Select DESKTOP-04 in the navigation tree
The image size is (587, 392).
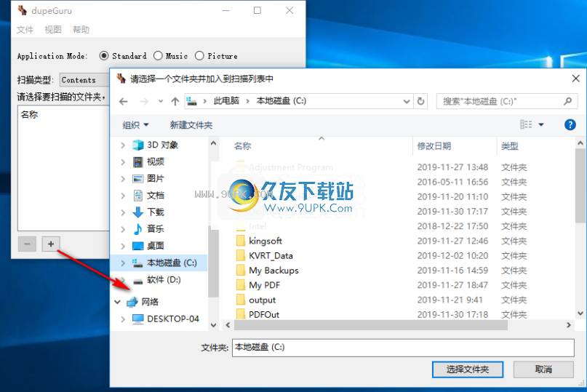click(x=173, y=319)
